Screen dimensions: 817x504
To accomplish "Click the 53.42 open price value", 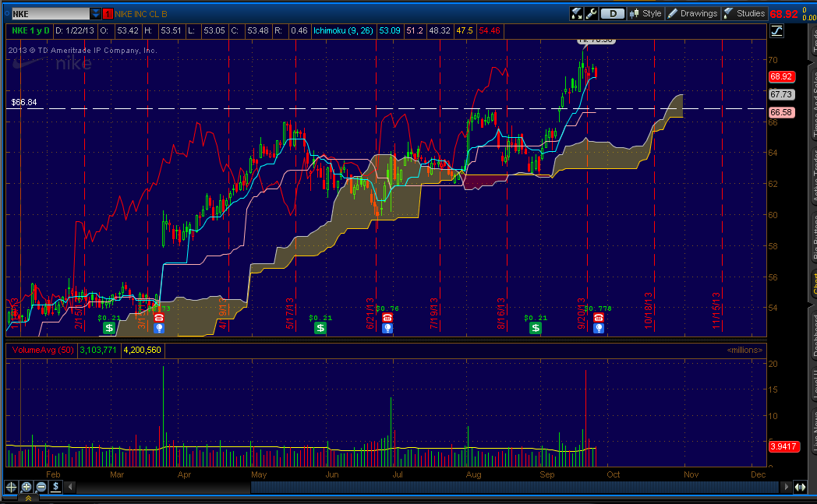I will (x=128, y=30).
